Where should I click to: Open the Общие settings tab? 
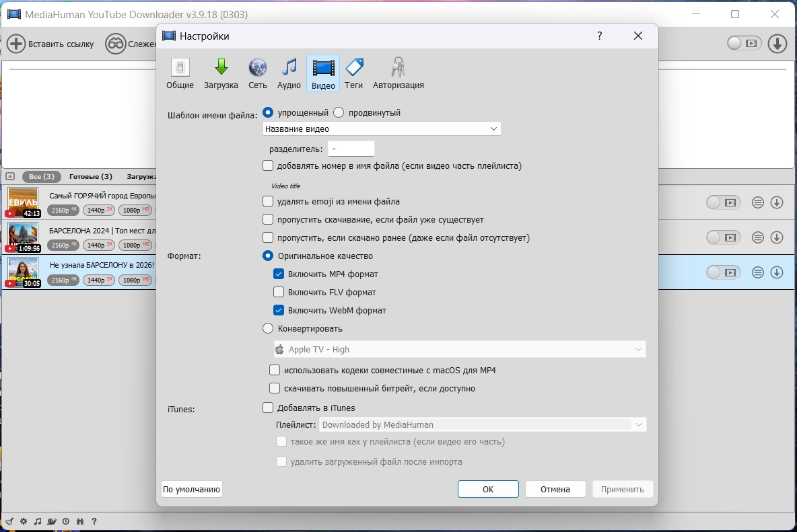click(180, 73)
